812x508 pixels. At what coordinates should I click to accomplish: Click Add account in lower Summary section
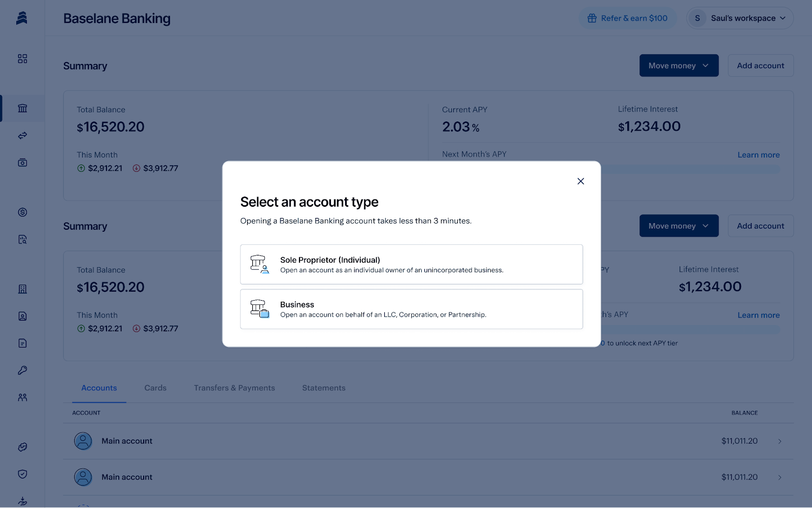761,226
